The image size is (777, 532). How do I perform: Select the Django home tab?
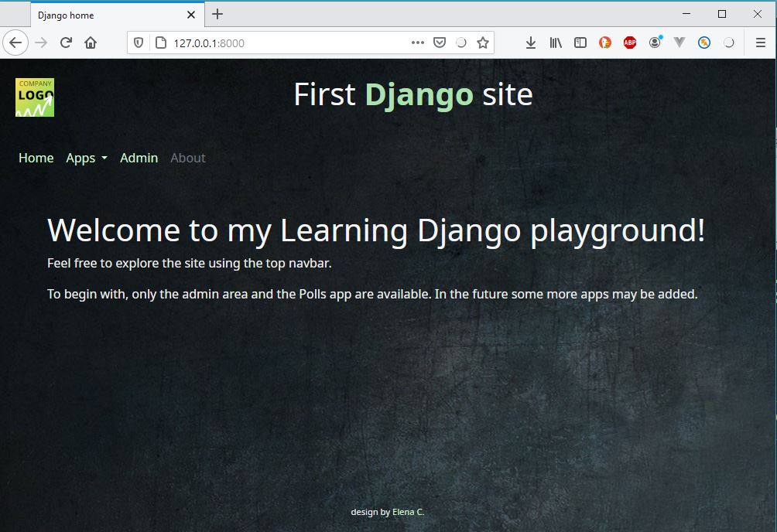pos(118,15)
